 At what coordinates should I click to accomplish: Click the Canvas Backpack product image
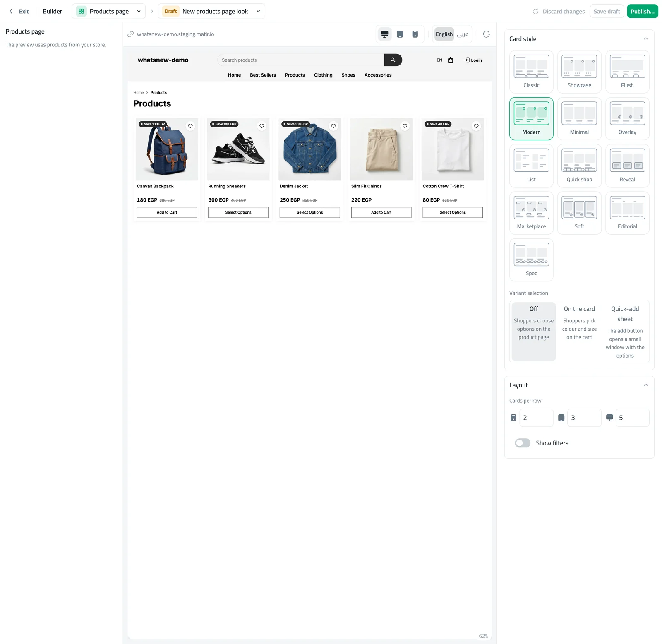click(167, 149)
